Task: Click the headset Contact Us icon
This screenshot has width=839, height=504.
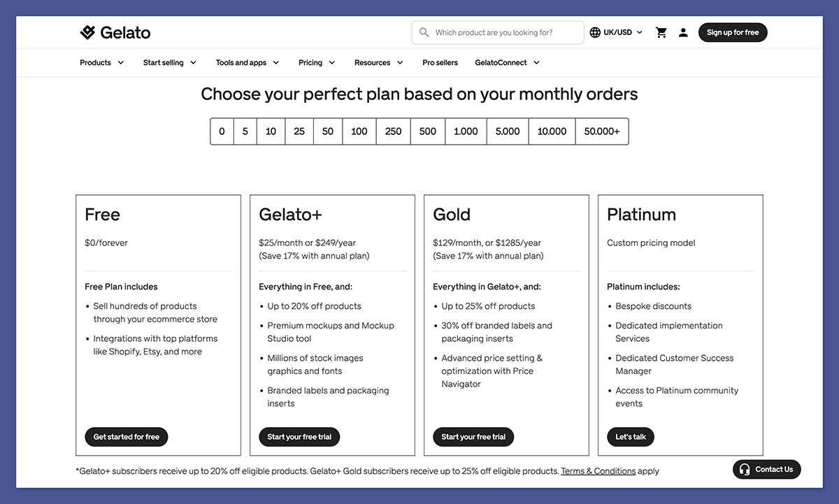Action: pyautogui.click(x=745, y=469)
